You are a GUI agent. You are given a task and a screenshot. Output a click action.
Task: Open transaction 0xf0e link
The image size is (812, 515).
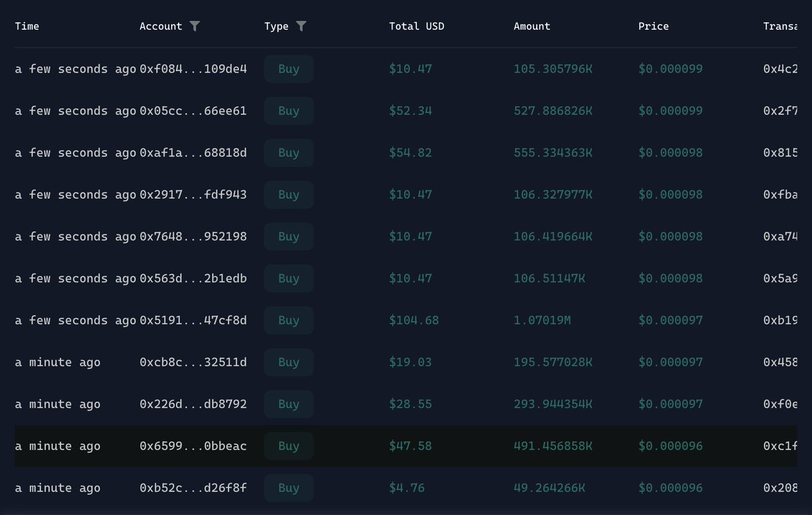[x=780, y=405]
